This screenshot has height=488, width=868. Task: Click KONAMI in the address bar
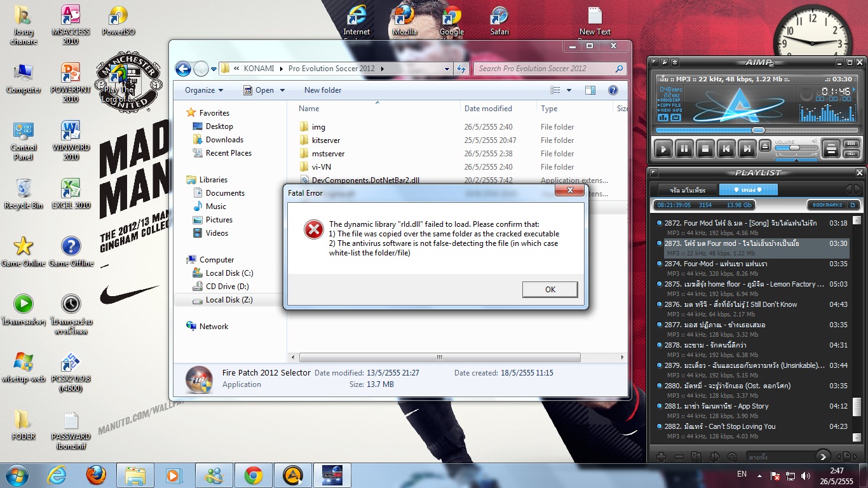259,69
